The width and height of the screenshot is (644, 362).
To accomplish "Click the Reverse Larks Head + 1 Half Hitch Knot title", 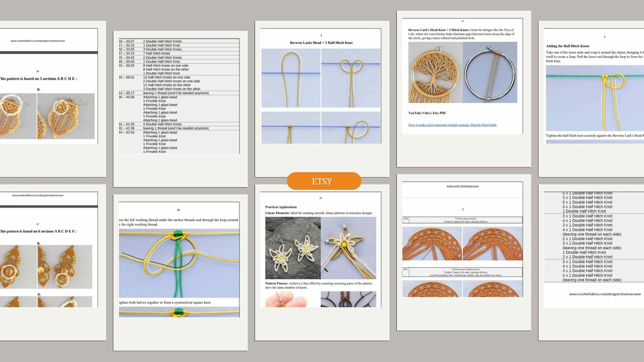I will tap(321, 43).
